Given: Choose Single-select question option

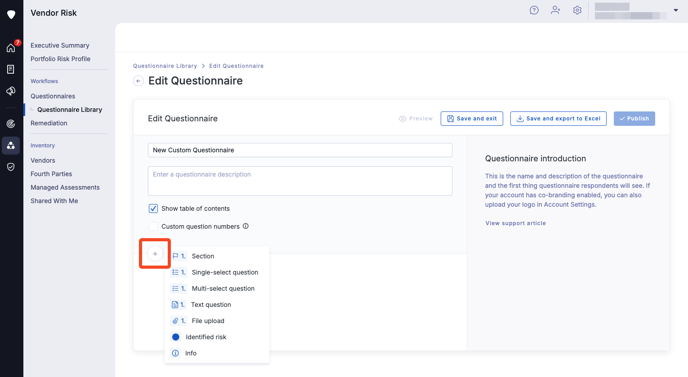Looking at the screenshot, I should (x=217, y=272).
